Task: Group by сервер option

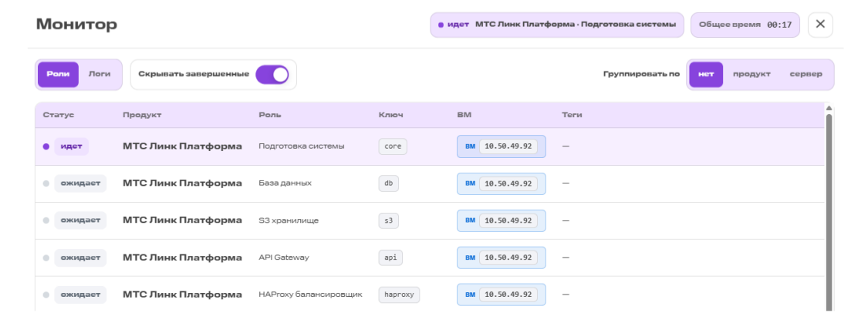Action: [x=806, y=74]
